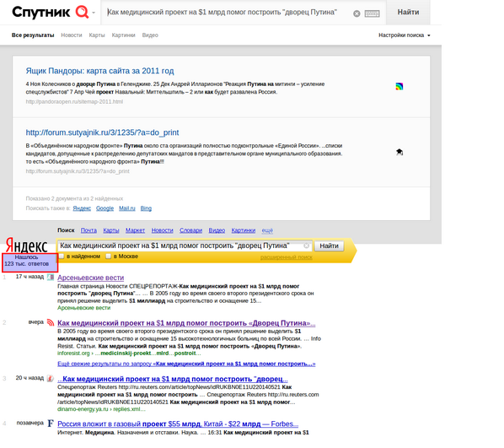The image size is (504, 448).
Task: Switch to the Sputnik 'Новости' tab
Action: click(72, 35)
